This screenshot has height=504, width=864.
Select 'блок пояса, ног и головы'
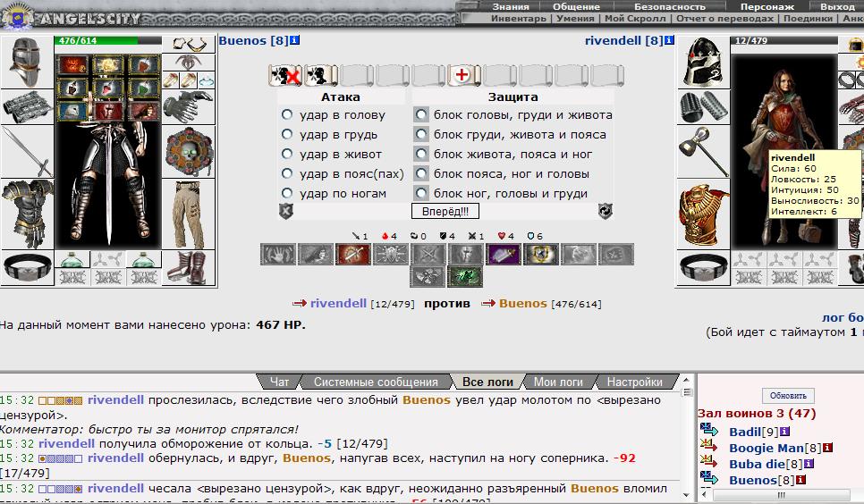[421, 173]
